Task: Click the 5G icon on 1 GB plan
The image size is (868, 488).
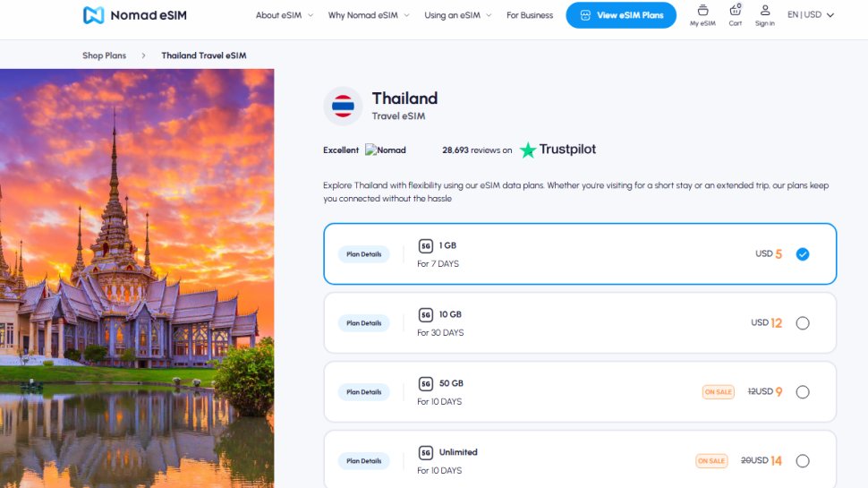Action: (x=426, y=246)
